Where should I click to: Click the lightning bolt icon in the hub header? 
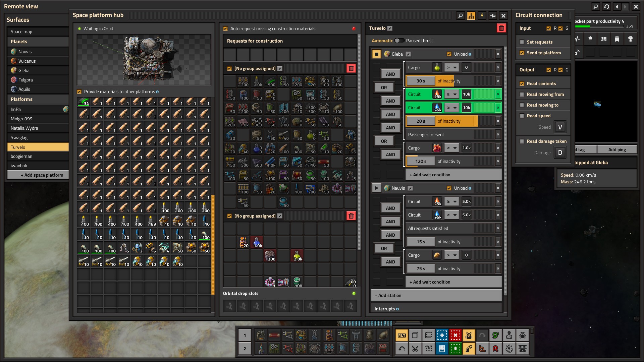point(482,15)
